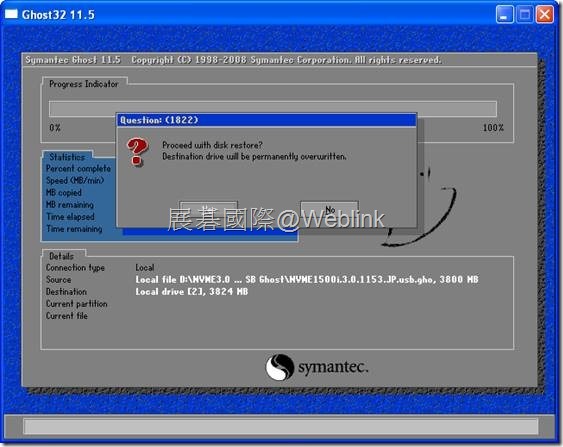The image size is (563, 447).
Task: Click the red question mark icon
Action: (137, 152)
